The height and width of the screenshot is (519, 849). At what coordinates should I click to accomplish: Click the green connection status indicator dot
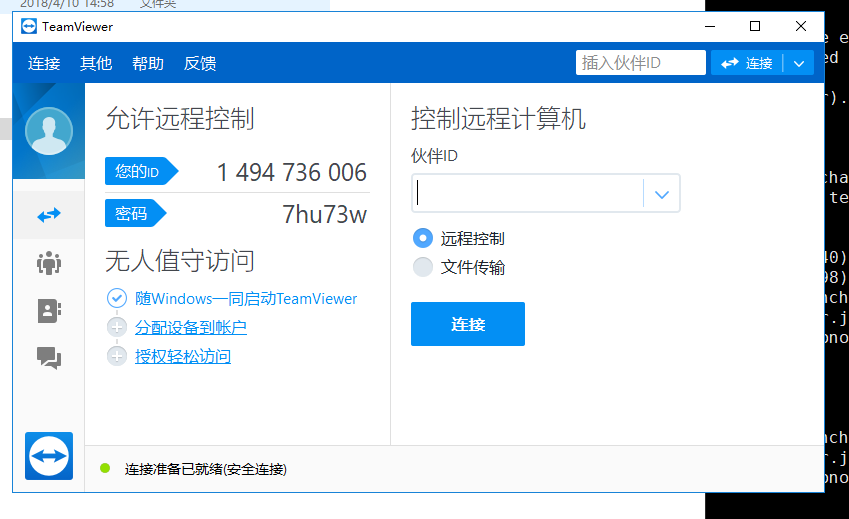tap(105, 469)
